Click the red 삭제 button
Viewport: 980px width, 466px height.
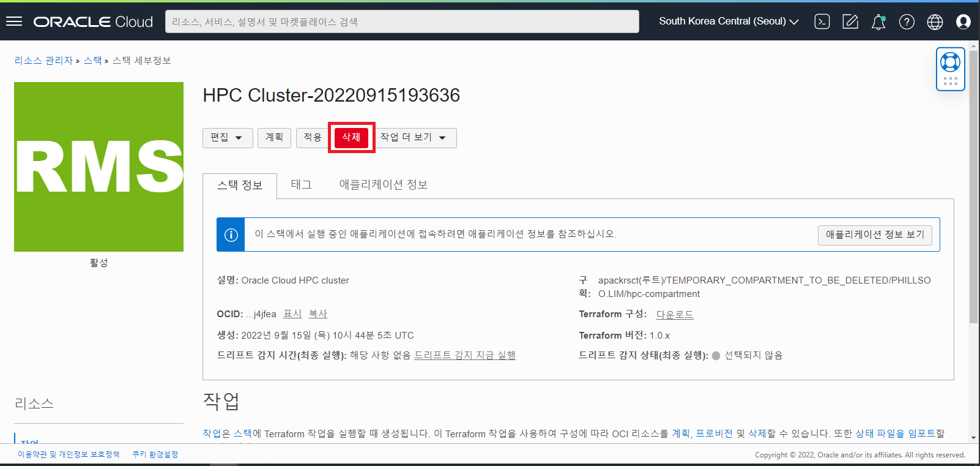point(351,138)
